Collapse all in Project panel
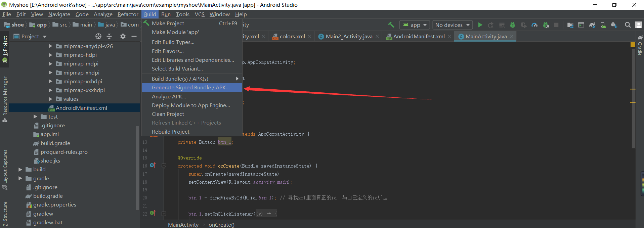Screen dimensions: 644x228 click(x=109, y=36)
